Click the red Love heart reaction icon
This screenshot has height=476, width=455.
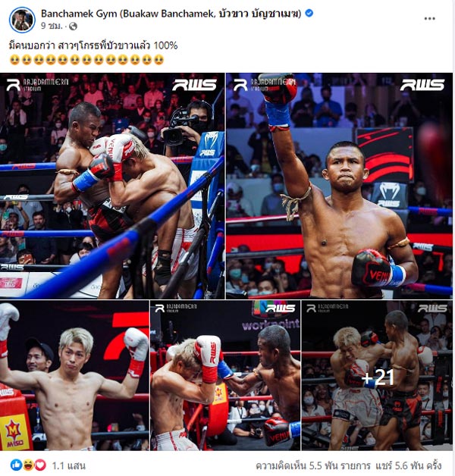(40, 465)
